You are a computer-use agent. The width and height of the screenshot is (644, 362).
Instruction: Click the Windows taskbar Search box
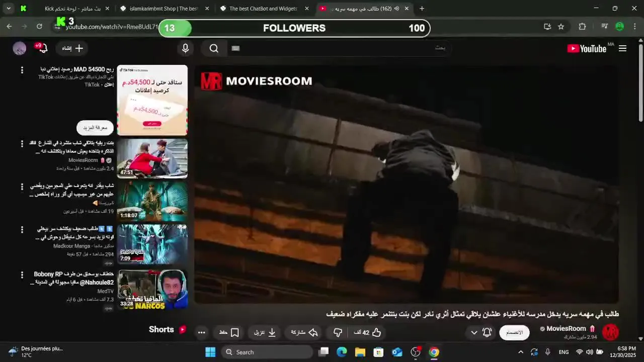point(267,352)
